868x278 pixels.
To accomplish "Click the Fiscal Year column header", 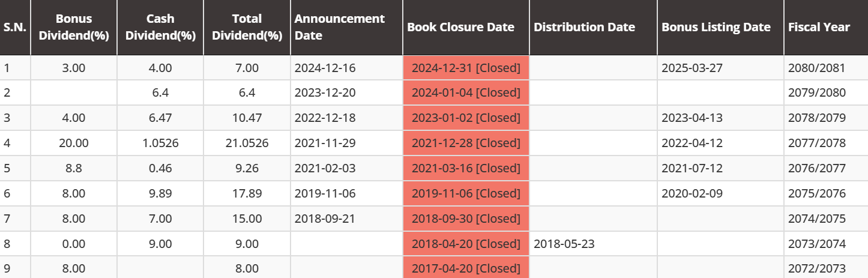I will pyautogui.click(x=819, y=27).
